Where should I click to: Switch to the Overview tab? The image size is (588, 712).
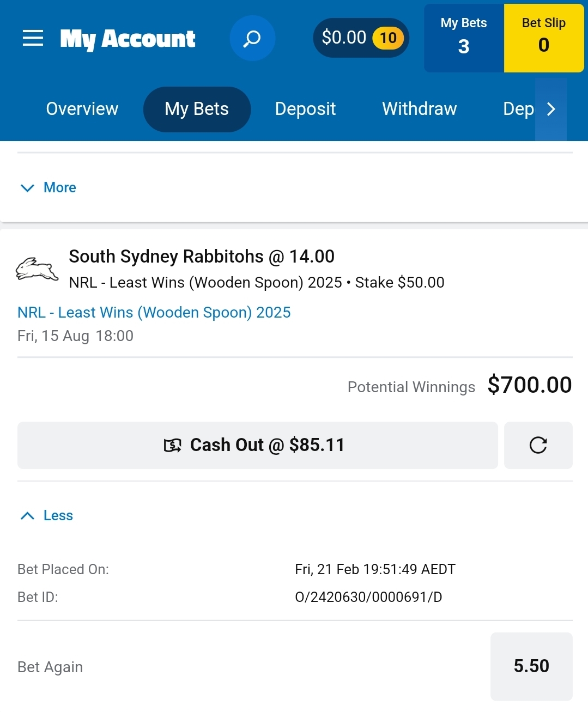[82, 109]
